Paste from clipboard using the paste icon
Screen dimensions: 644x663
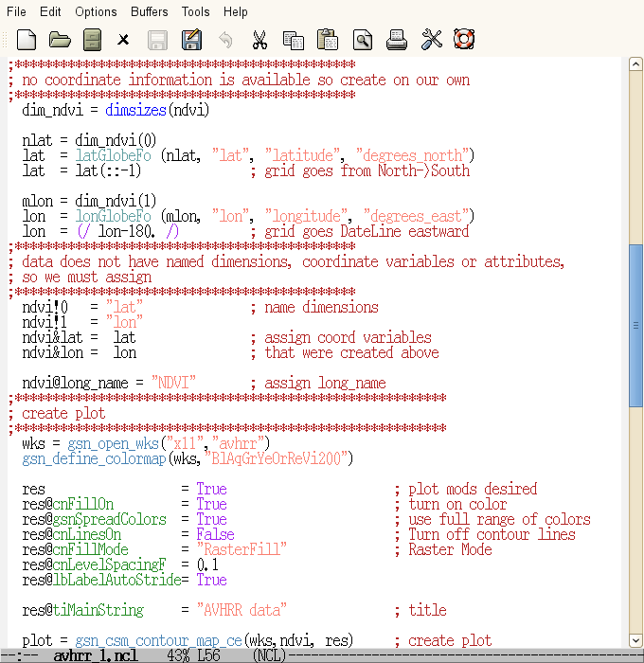[328, 40]
